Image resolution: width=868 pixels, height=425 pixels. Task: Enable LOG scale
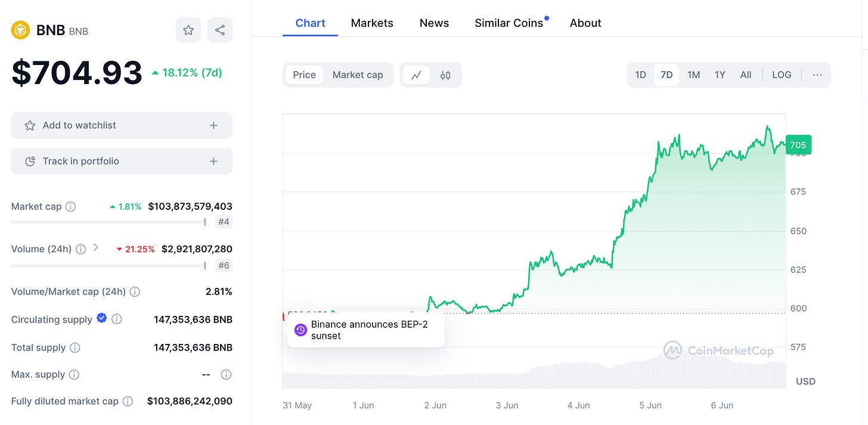[782, 75]
